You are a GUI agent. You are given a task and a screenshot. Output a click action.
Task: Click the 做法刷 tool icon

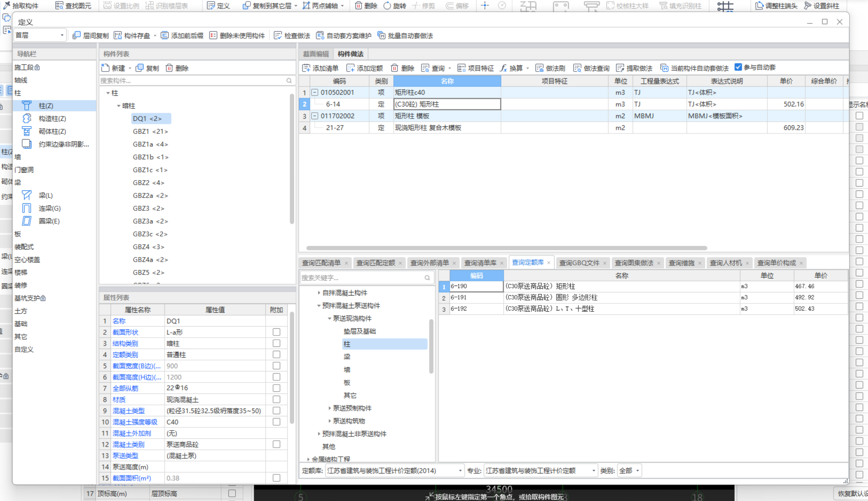pos(540,68)
